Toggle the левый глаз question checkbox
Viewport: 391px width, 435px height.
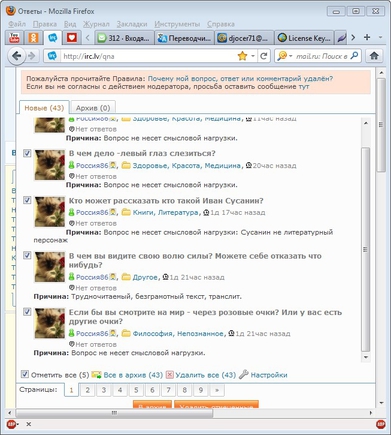[x=27, y=153]
